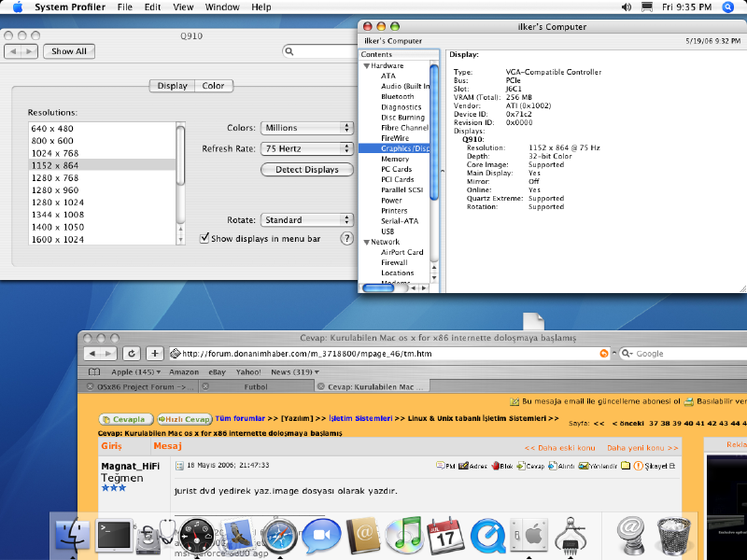Open the Colors dropdown set to Millions
The height and width of the screenshot is (560, 747).
tap(307, 128)
